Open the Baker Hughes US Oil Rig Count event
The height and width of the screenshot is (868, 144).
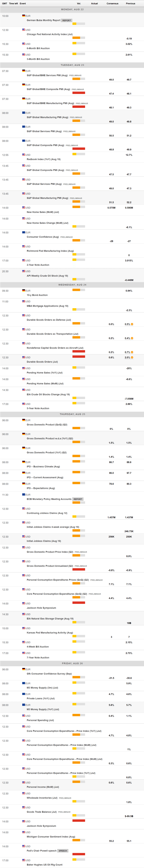click(45, 865)
